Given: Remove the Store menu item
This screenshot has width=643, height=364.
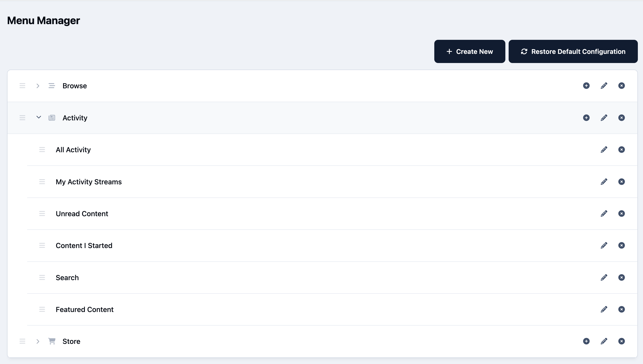Looking at the screenshot, I should point(621,341).
